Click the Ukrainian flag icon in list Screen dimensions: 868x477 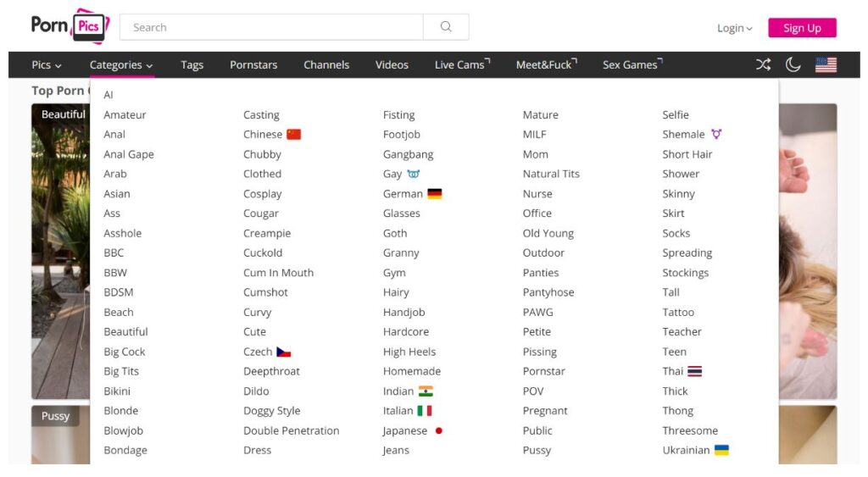pos(721,450)
